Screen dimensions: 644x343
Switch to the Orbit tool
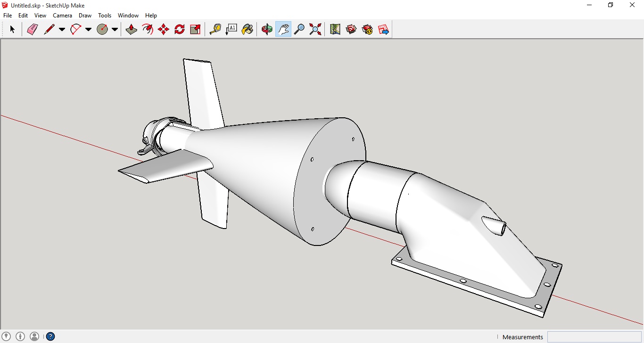tap(267, 30)
